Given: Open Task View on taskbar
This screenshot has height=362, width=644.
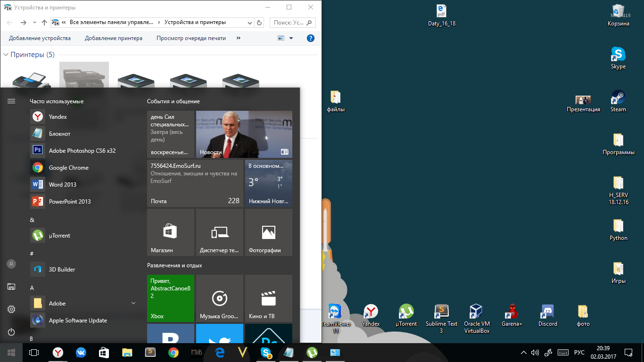Looking at the screenshot, I should click(x=34, y=352).
